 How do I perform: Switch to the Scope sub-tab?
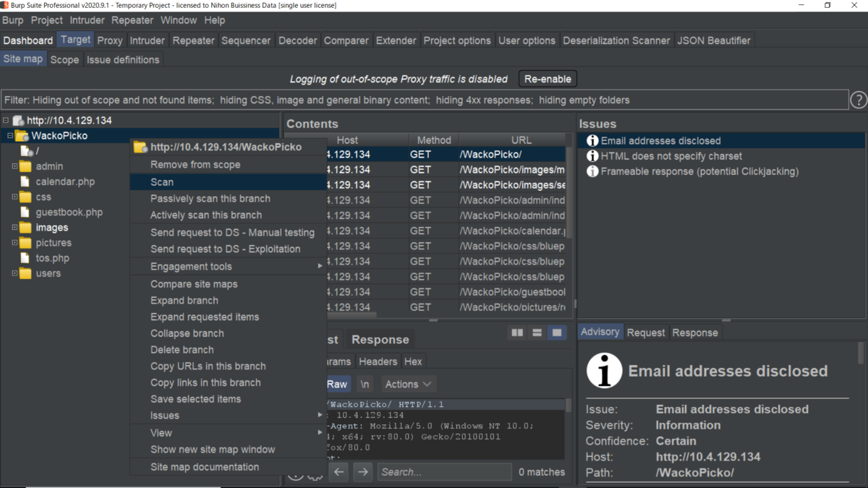(64, 59)
